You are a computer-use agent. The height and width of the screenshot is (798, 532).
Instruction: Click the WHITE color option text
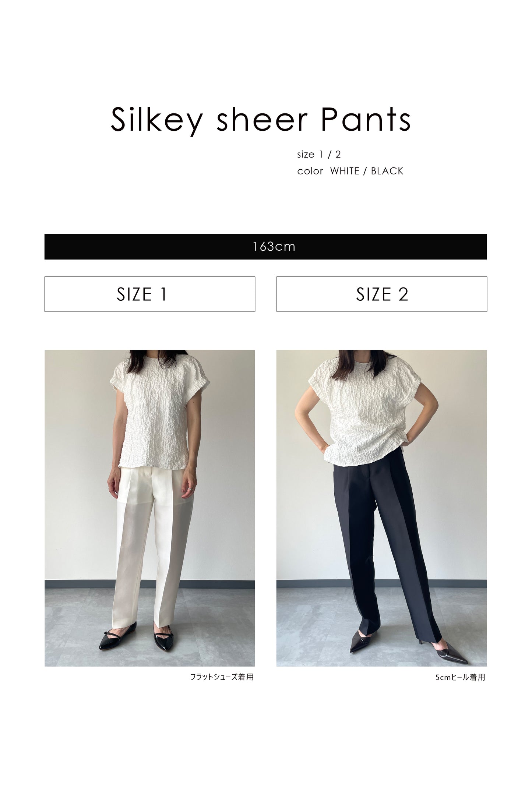(x=345, y=171)
